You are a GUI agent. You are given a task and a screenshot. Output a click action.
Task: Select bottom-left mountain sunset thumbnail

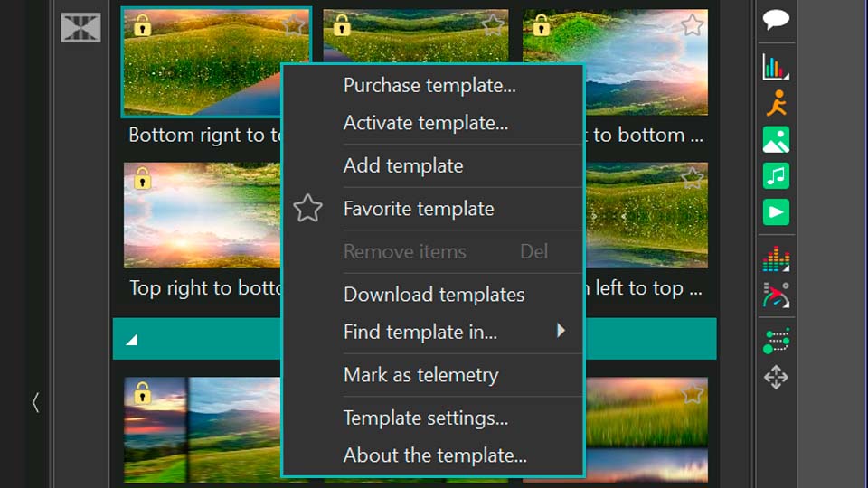(202, 430)
